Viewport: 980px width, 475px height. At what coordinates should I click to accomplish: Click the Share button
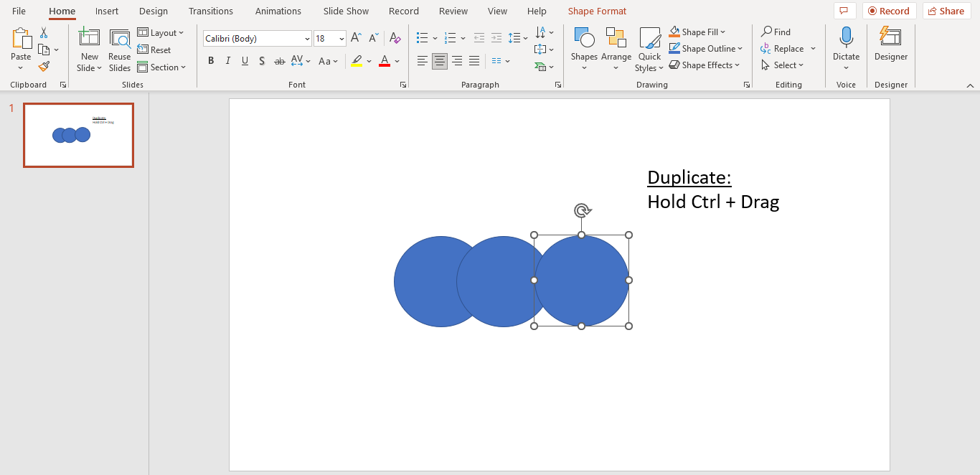[946, 11]
